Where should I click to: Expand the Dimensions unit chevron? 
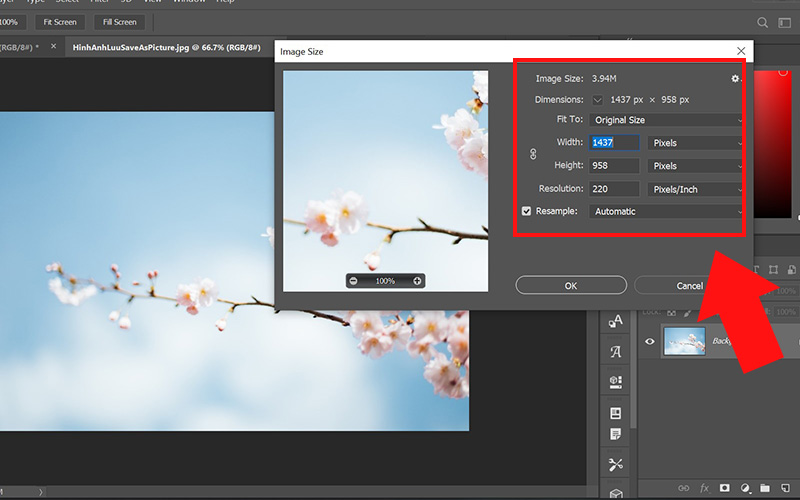click(597, 100)
